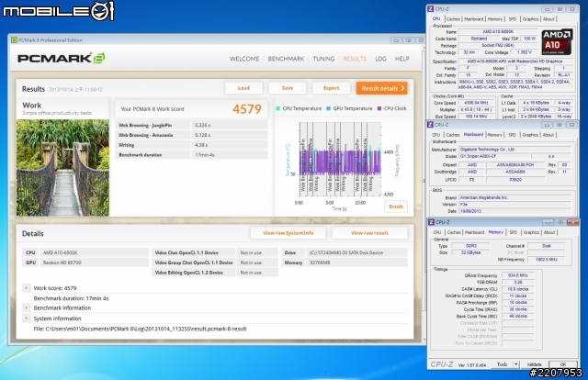588x380 pixels.
Task: Open CPU tab in bottom CPU-Z window
Action: (x=437, y=232)
